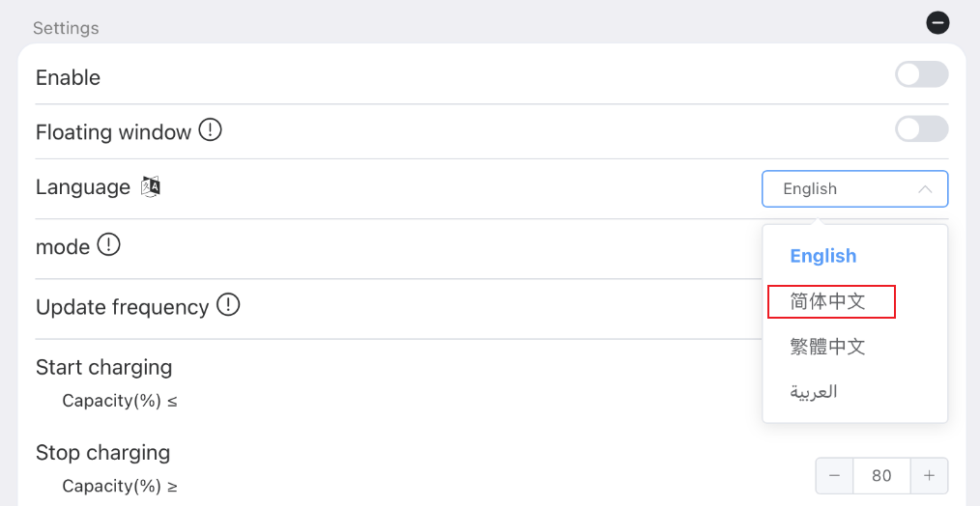Click the info icon next to mode
Viewport: 980px width, 506px height.
pos(109,245)
